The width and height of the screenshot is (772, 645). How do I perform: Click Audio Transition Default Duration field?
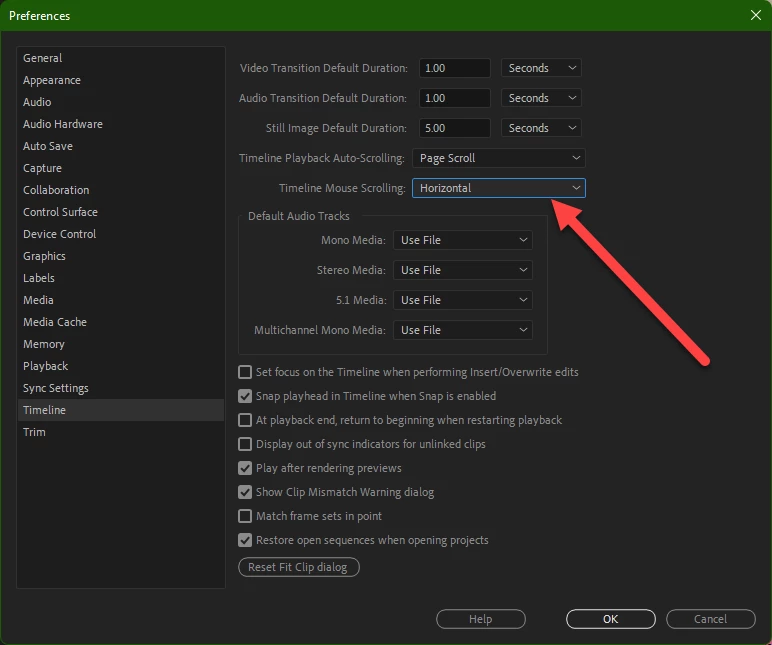454,98
